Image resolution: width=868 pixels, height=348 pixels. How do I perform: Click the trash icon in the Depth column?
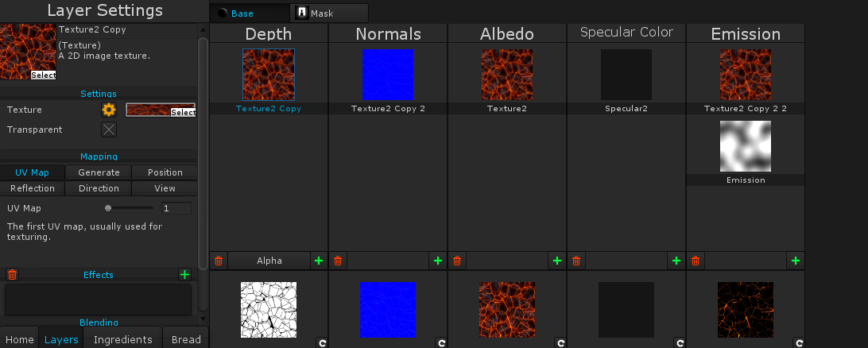[x=219, y=261]
